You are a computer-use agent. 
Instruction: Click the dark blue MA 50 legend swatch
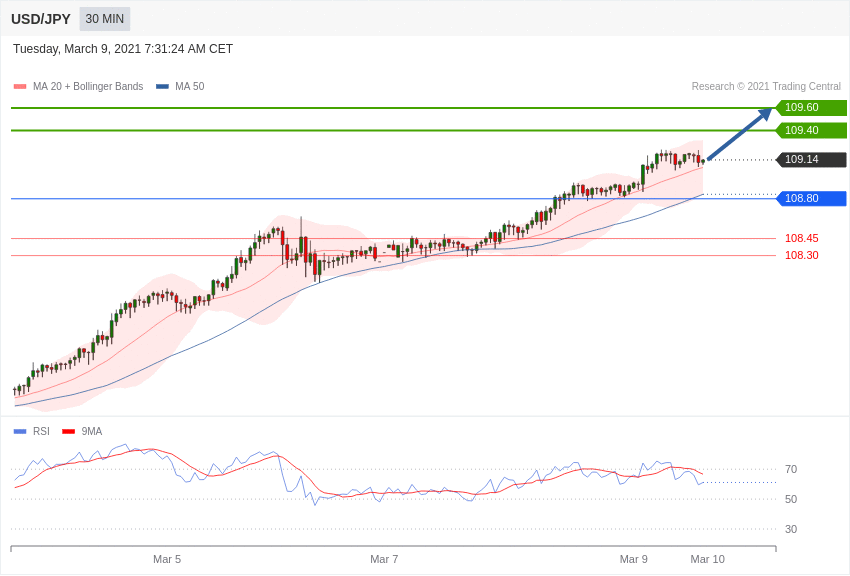(x=162, y=86)
